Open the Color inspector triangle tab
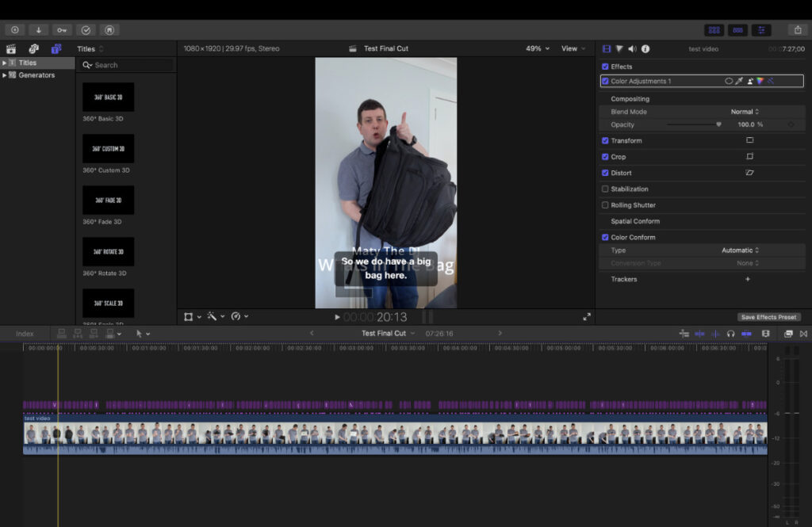Image resolution: width=812 pixels, height=527 pixels. pos(619,48)
